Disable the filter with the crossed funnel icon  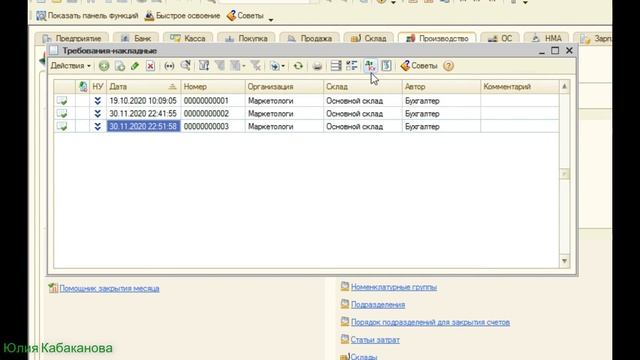[x=256, y=66]
